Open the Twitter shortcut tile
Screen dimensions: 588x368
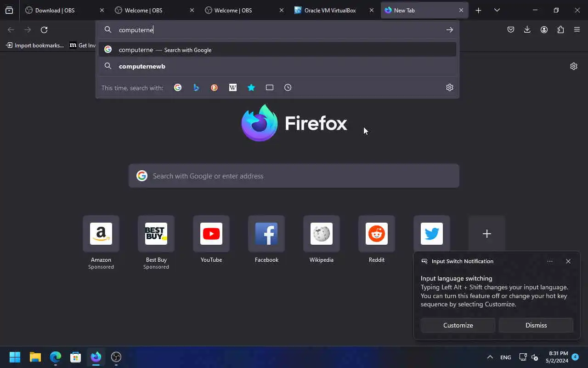coord(432,234)
